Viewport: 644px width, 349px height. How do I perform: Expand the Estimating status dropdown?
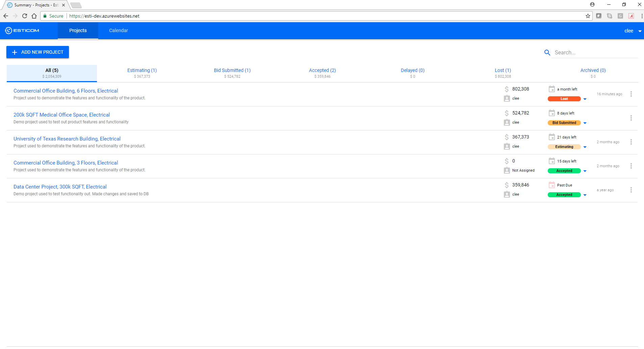(x=585, y=147)
